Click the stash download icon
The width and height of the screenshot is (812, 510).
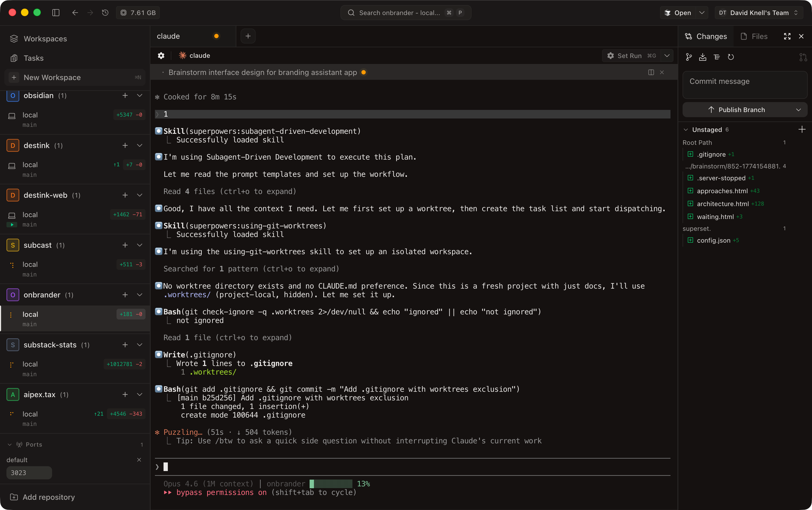(702, 57)
